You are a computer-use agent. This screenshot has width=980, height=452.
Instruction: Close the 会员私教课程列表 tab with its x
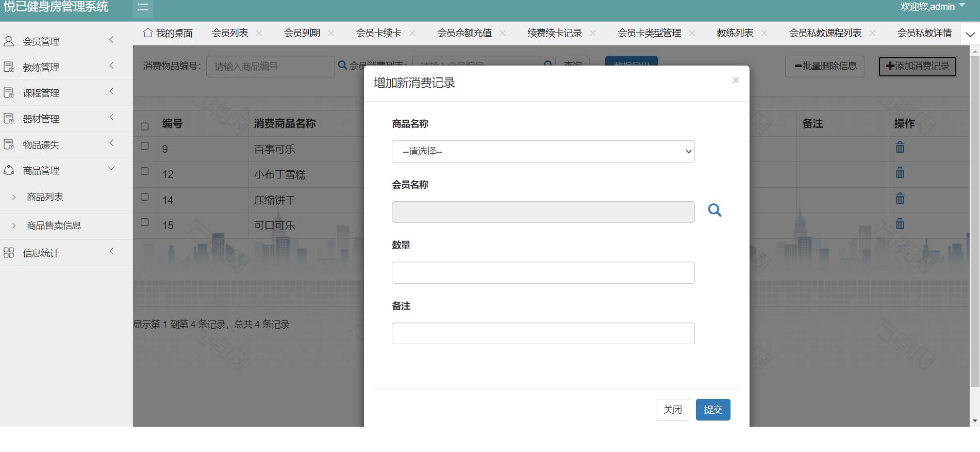872,33
